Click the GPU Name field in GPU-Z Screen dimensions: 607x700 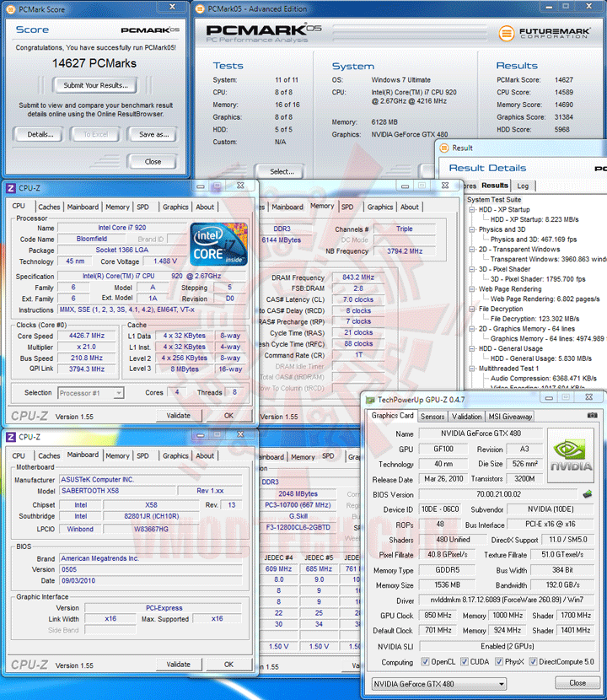pos(481,433)
